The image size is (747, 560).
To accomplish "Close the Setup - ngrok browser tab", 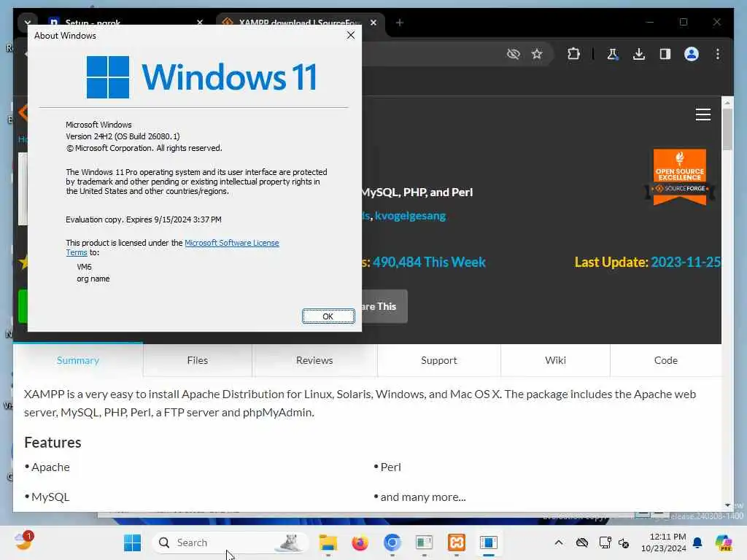I will pos(200,23).
